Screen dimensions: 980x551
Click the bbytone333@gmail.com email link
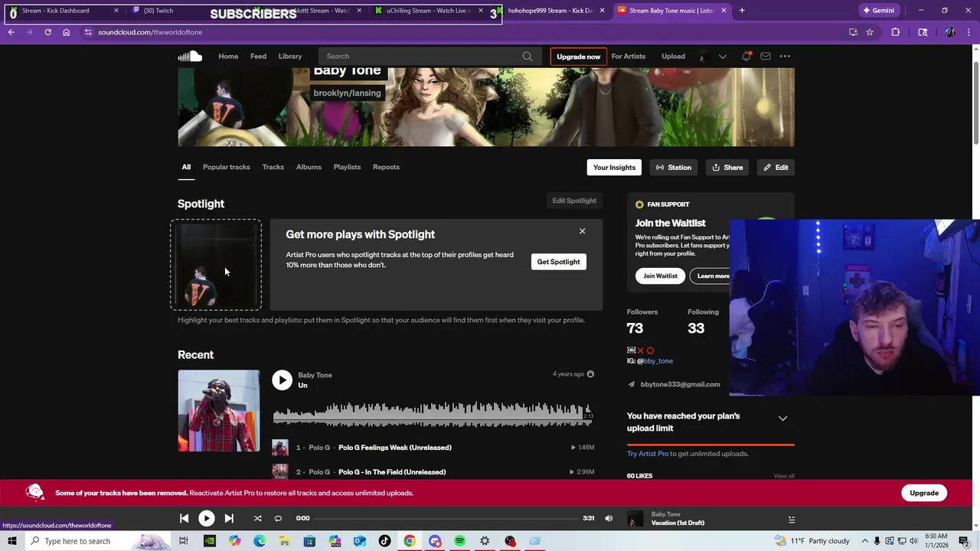680,384
